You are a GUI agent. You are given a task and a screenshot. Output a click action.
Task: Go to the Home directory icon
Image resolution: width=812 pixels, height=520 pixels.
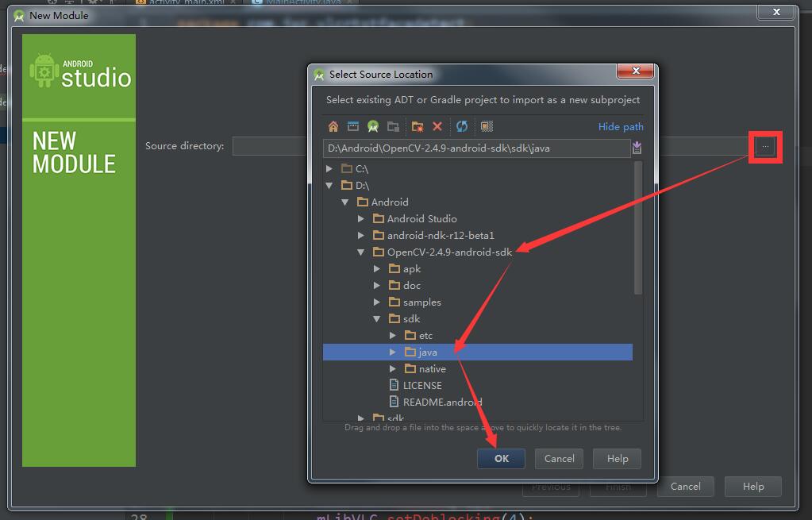pos(333,126)
